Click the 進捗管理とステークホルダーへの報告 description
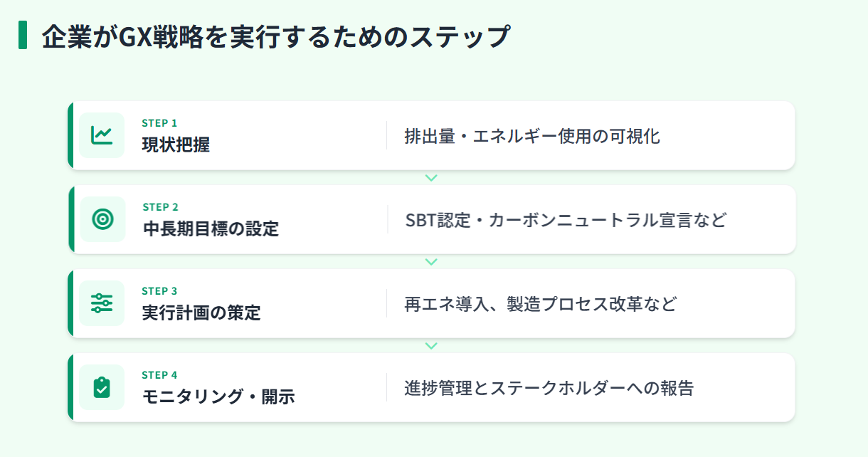This screenshot has height=457, width=868. 549,389
